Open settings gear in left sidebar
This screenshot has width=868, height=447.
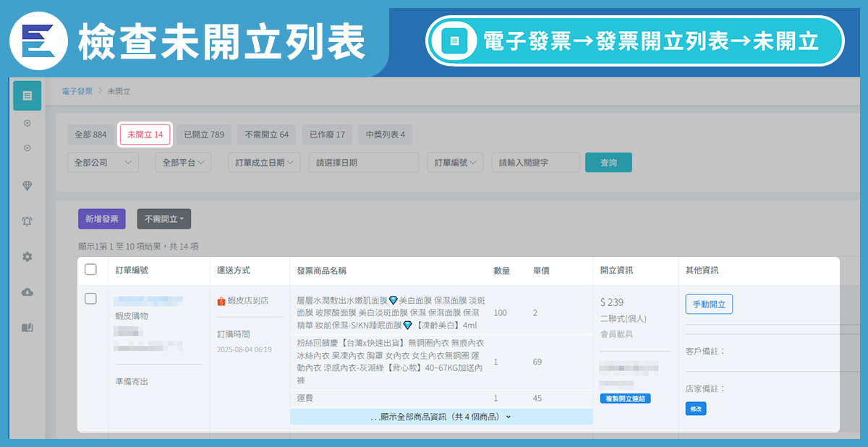[x=27, y=257]
